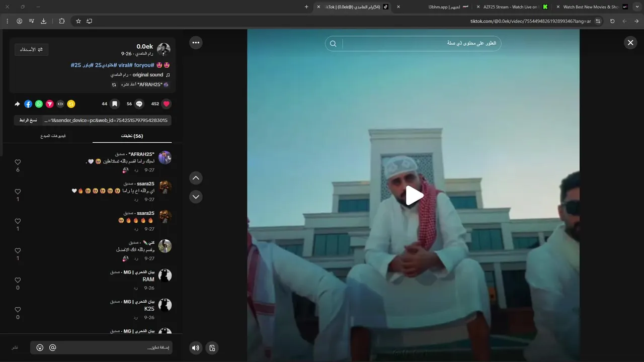The height and width of the screenshot is (362, 644).
Task: Go to the previous video with the up chevron
Action: 196,178
